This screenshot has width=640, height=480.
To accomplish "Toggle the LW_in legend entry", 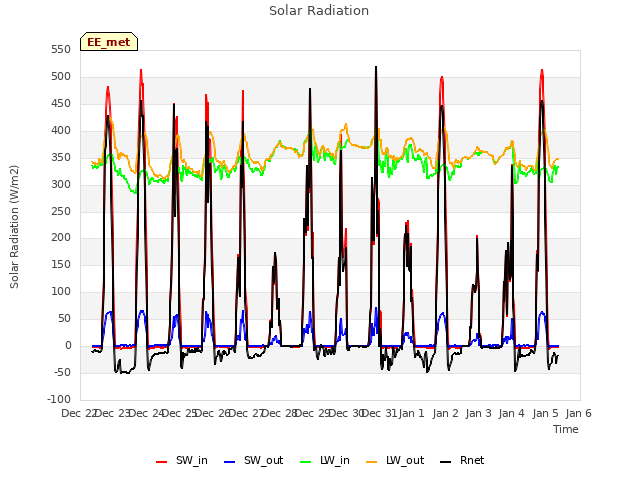I will (325, 460).
